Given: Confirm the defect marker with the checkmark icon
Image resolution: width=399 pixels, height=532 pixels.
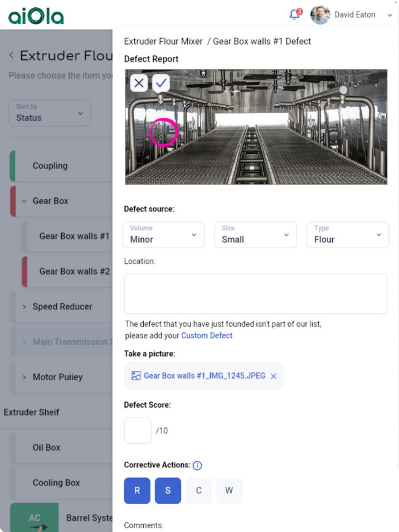Looking at the screenshot, I should pyautogui.click(x=161, y=83).
